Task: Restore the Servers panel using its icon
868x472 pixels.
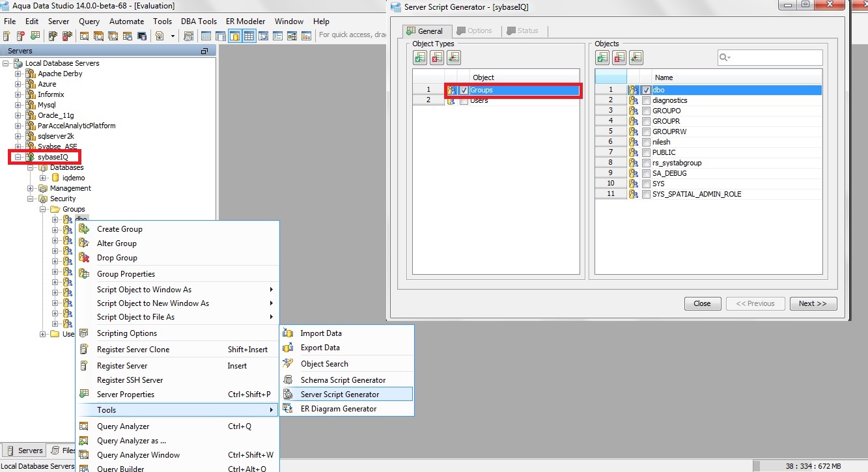Action: [x=204, y=51]
